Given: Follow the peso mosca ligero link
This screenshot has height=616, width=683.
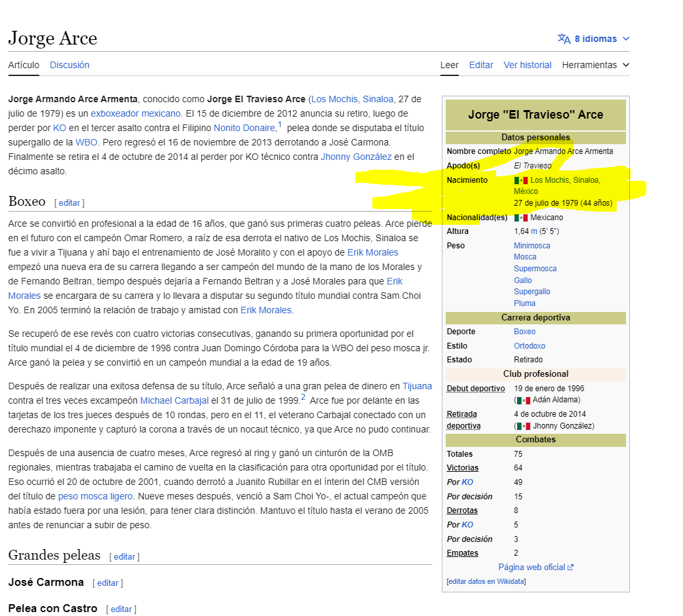Looking at the screenshot, I should point(96,496).
